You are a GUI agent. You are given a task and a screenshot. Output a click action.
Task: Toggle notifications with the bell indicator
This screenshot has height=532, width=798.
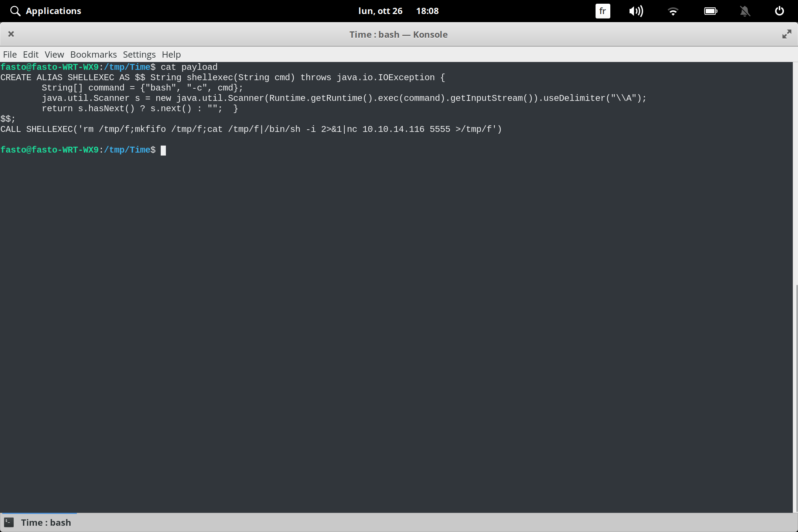744,11
